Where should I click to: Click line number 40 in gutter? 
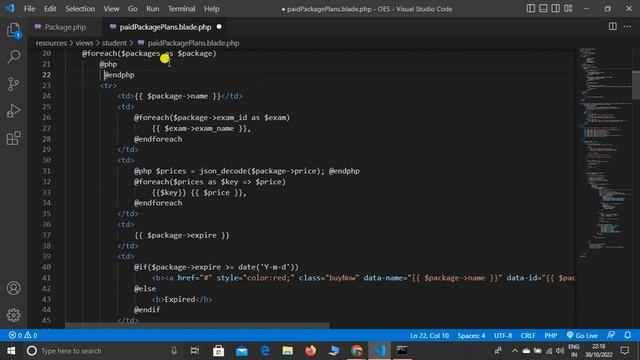[x=47, y=267]
